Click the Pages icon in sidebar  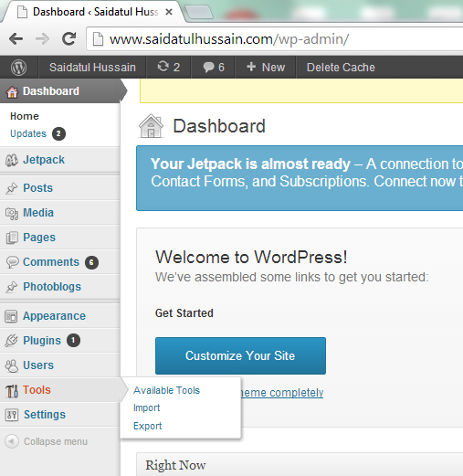click(12, 238)
